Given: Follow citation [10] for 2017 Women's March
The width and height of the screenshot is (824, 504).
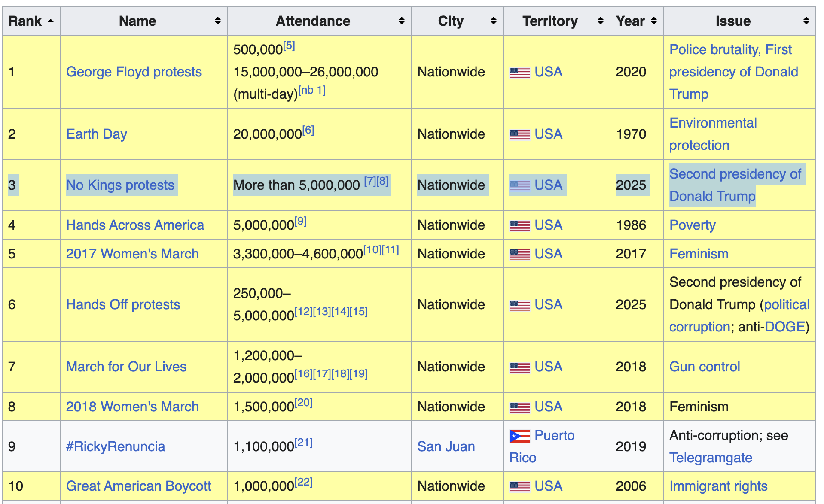Looking at the screenshot, I should pyautogui.click(x=372, y=250).
